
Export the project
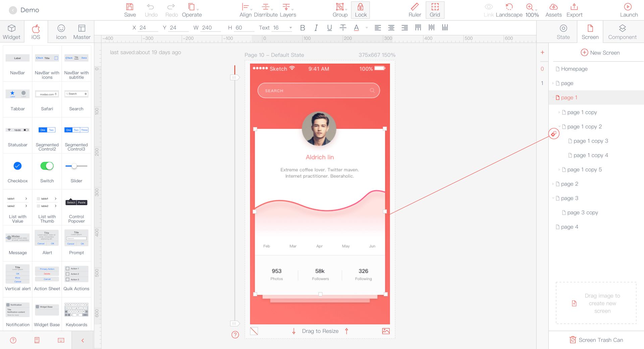point(574,9)
